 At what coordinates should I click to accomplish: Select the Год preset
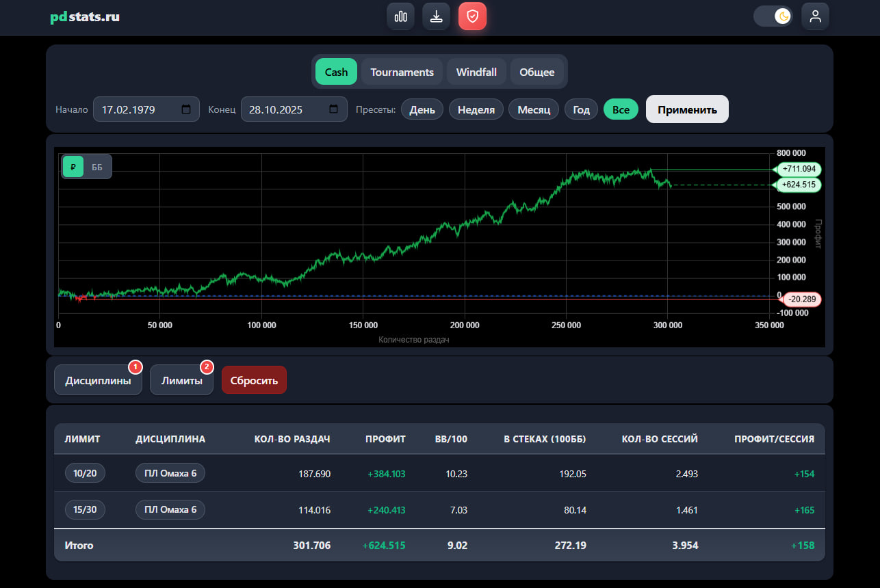tap(581, 109)
